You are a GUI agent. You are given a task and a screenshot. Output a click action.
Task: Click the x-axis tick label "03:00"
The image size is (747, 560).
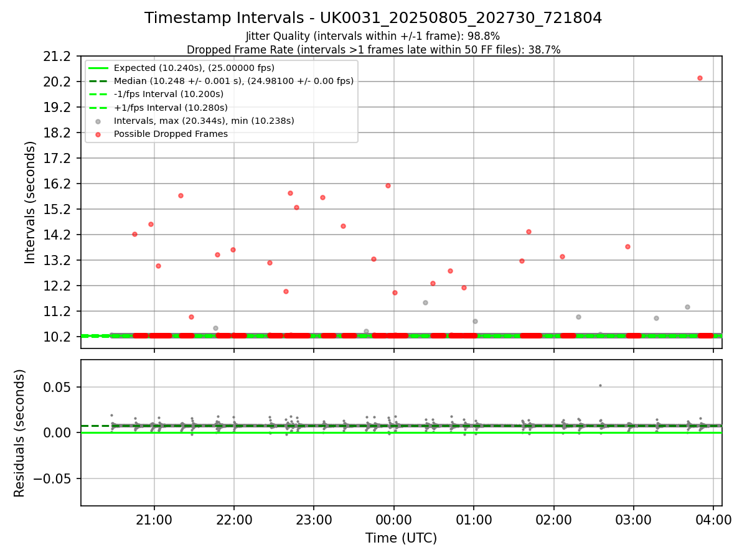point(634,520)
